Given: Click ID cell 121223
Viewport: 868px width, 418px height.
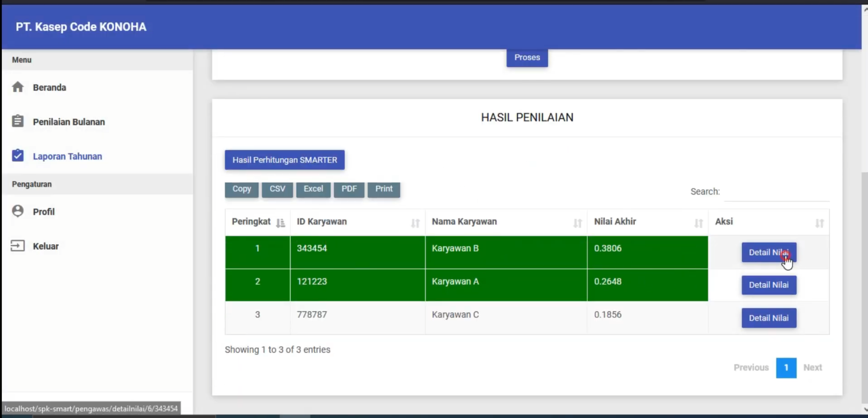Looking at the screenshot, I should (x=358, y=285).
